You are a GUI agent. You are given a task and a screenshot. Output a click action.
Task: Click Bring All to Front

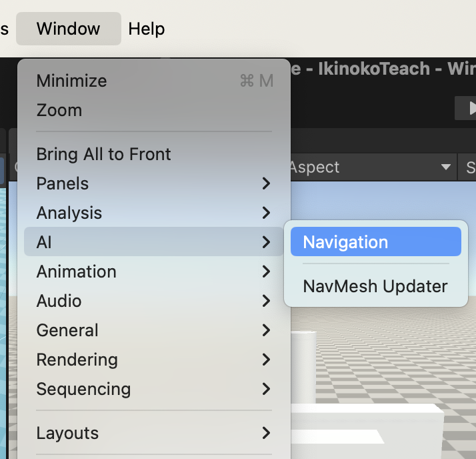coord(103,154)
